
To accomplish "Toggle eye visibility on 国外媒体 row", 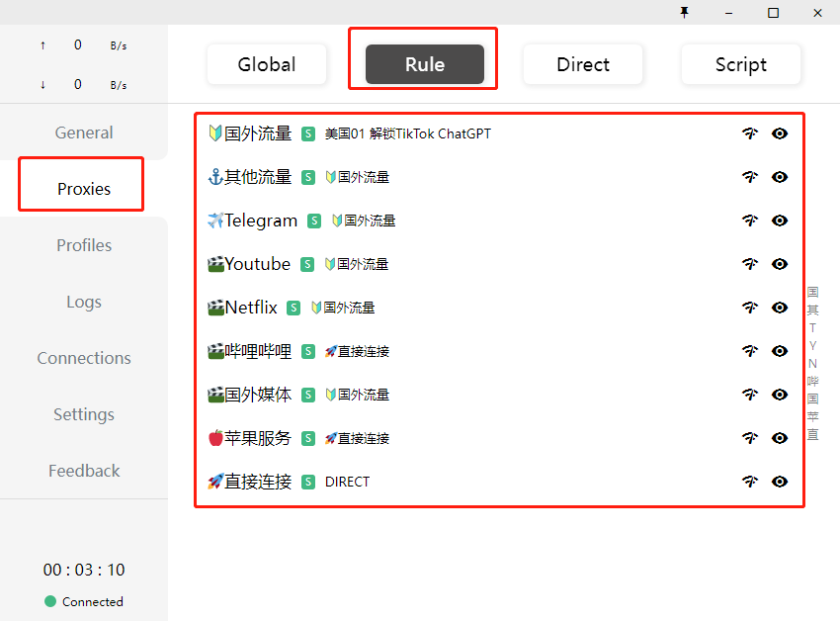I will click(780, 395).
